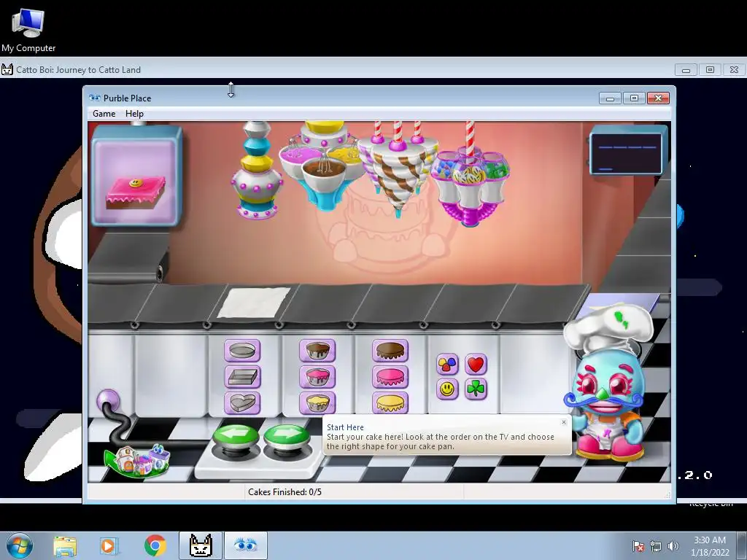Click Cakes Finished: 0/5 status text

(285, 492)
